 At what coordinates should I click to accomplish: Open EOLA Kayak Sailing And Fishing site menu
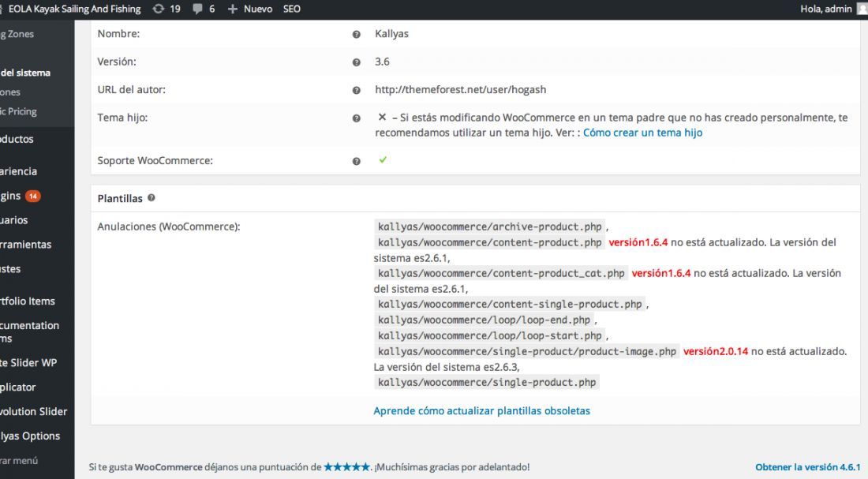point(74,9)
